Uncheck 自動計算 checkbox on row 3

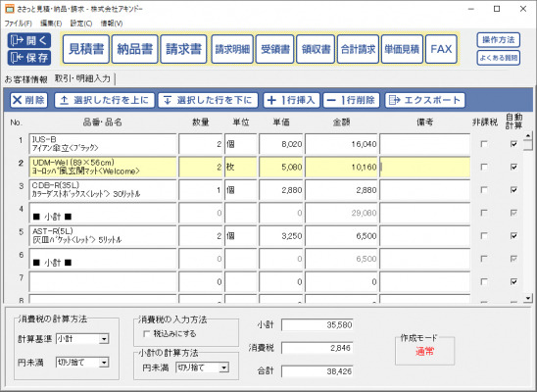(513, 190)
